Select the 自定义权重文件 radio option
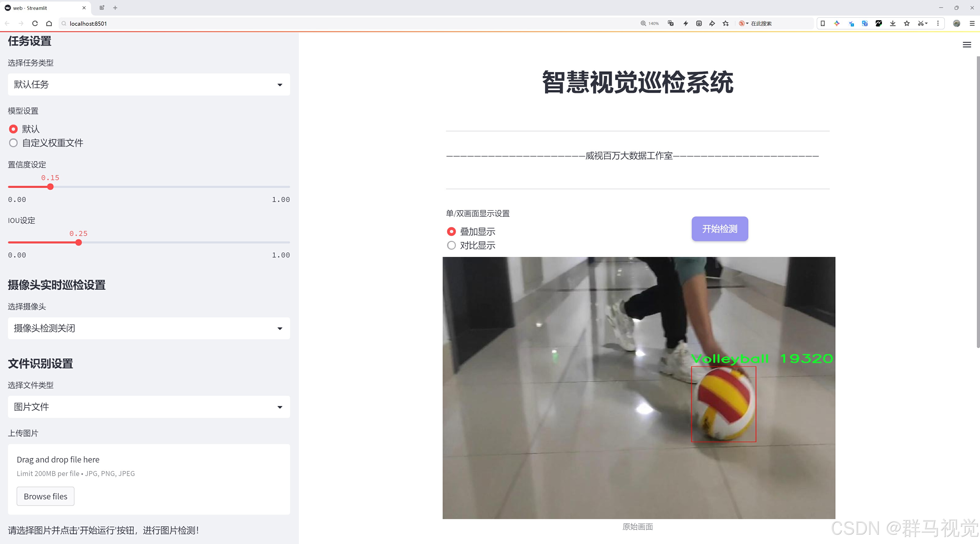This screenshot has width=980, height=544. (x=13, y=143)
